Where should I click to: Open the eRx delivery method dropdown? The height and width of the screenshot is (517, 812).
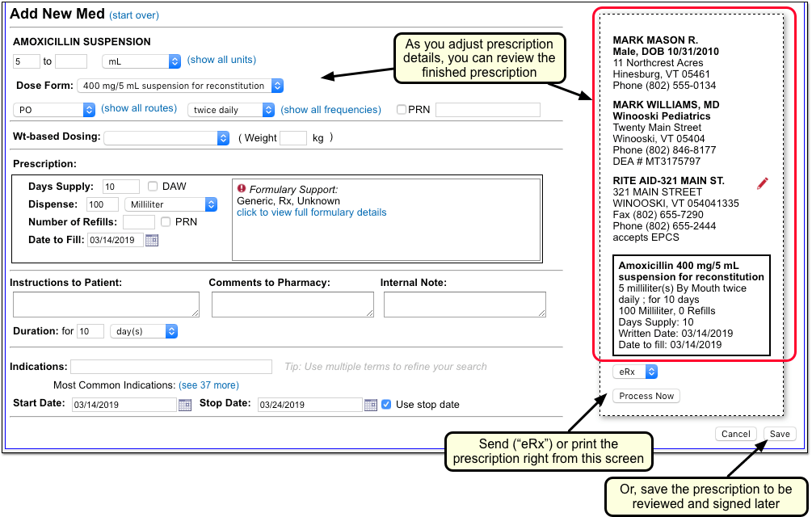635,372
